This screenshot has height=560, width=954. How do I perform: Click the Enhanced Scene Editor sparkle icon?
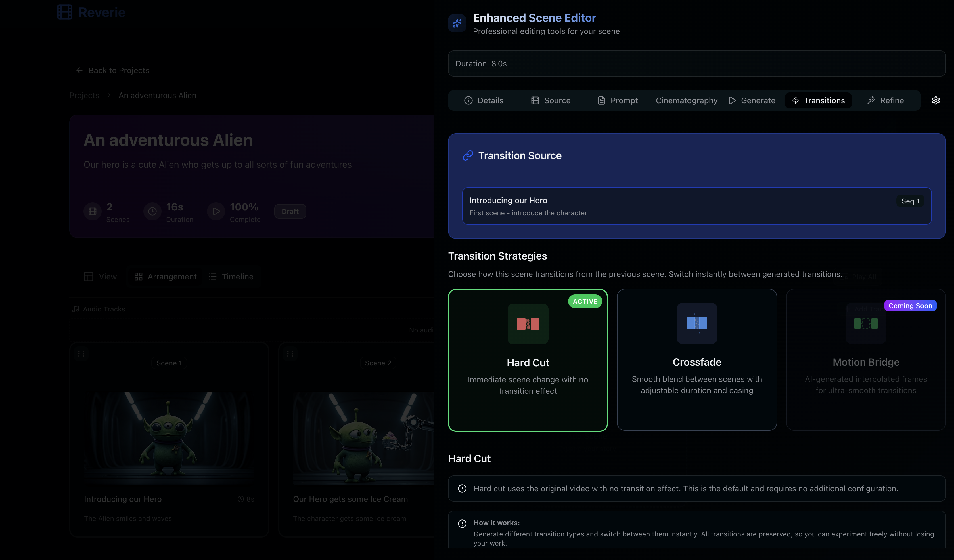click(x=457, y=24)
